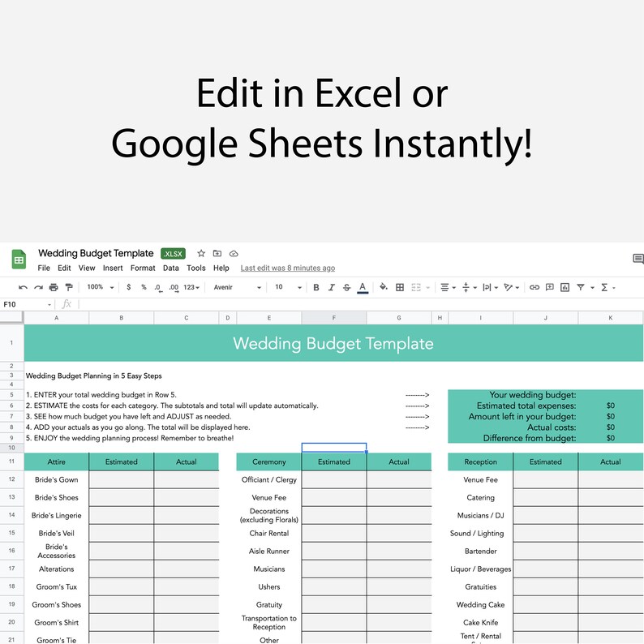Click the Print icon

click(x=54, y=287)
